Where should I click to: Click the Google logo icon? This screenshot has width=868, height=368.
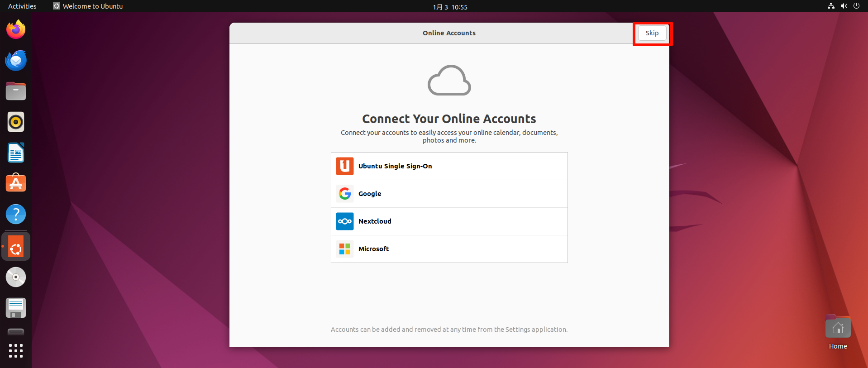[x=345, y=194]
